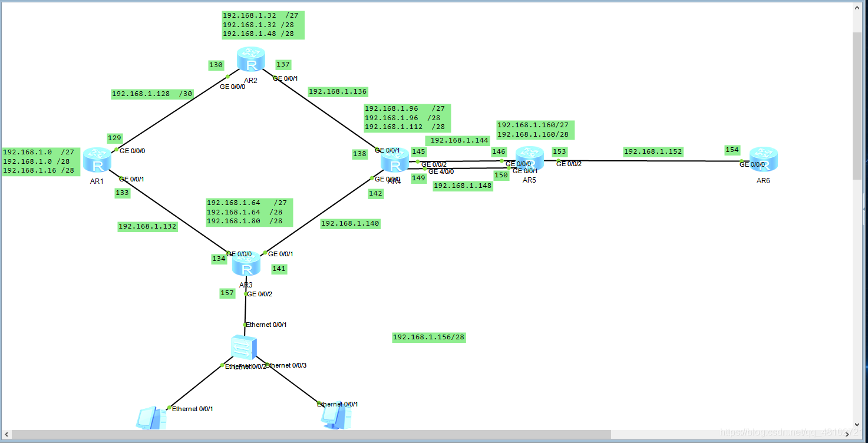Select the 192.168.1.64 subnet block above AR3
Screen dimensions: 868x443
click(x=249, y=212)
